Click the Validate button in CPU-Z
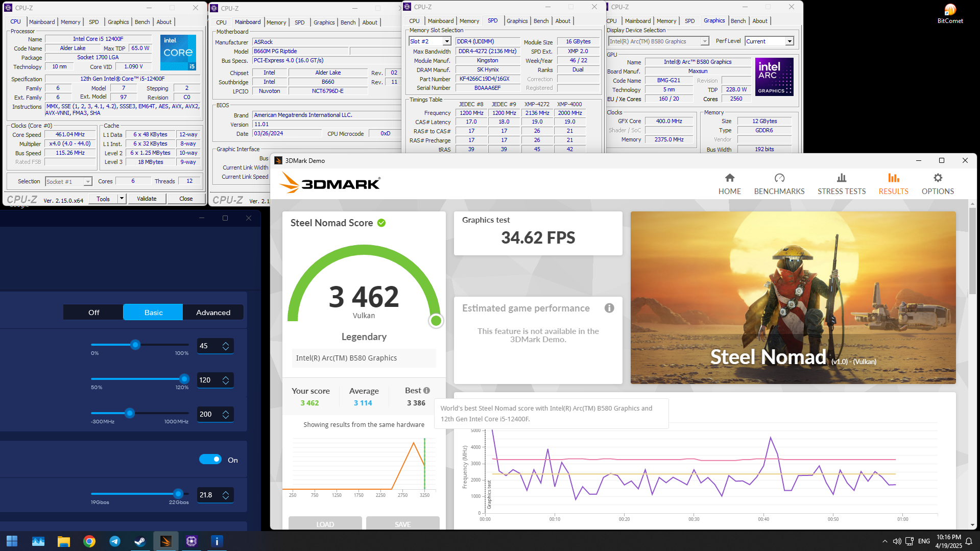This screenshot has width=980, height=551. (147, 199)
